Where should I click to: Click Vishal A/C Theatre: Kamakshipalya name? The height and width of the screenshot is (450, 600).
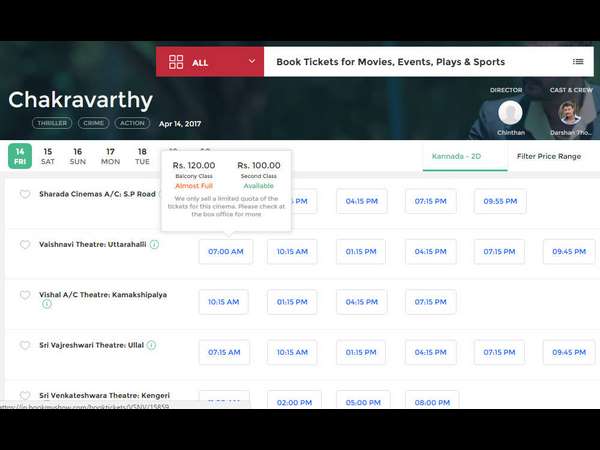(x=103, y=295)
